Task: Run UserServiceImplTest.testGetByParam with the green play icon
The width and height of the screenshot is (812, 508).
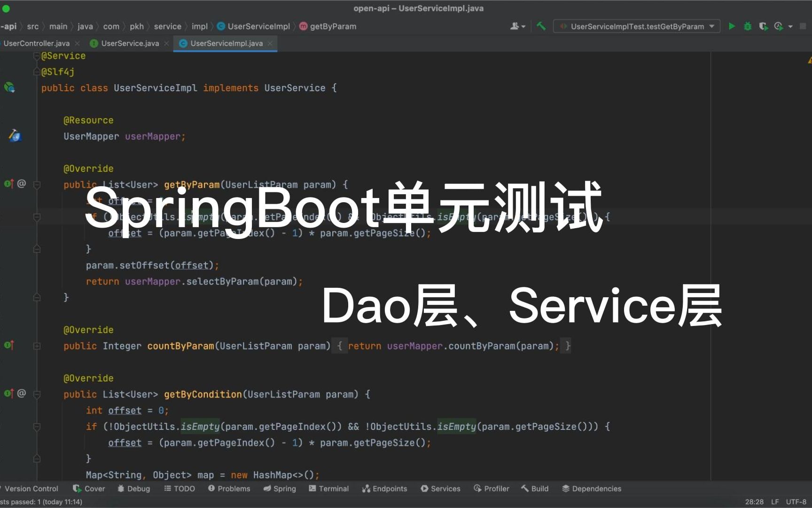Action: (x=731, y=26)
